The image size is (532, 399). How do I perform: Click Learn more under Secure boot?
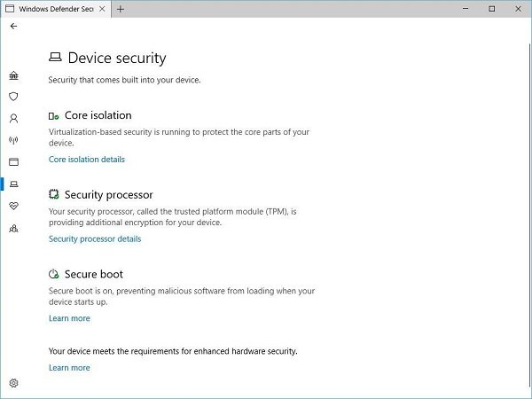[69, 318]
